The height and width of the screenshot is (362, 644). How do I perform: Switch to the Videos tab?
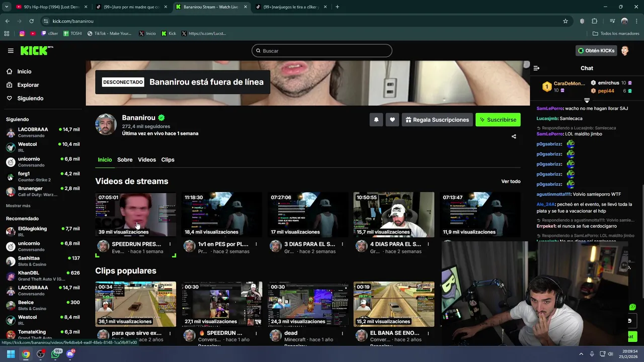(147, 160)
